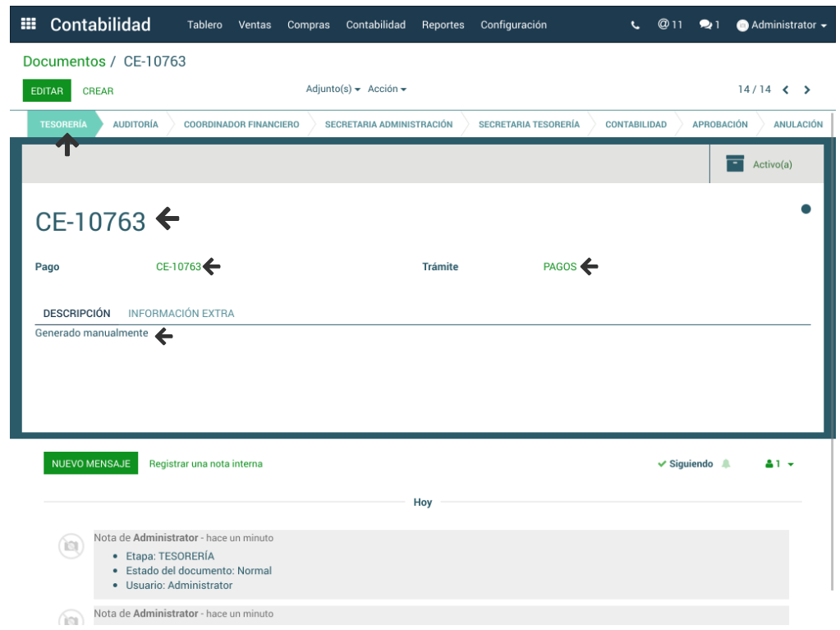Open the apps grid menu icon
Image resolution: width=840 pixels, height=630 pixels.
[29, 24]
